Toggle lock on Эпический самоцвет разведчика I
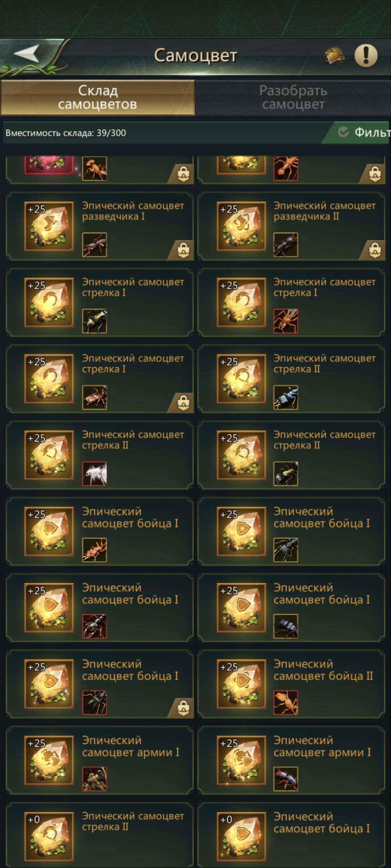Viewport: 391px width, 868px height. (x=184, y=250)
